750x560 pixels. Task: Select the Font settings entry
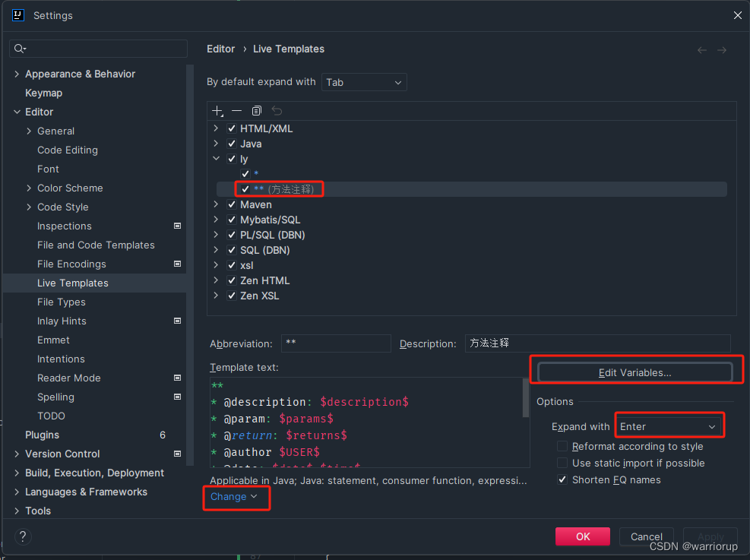[x=48, y=169]
